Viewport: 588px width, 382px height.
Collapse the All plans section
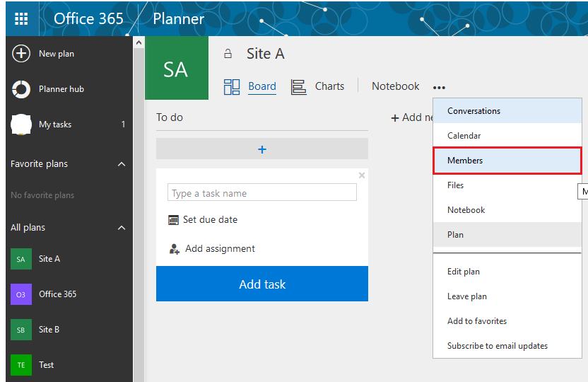[122, 228]
